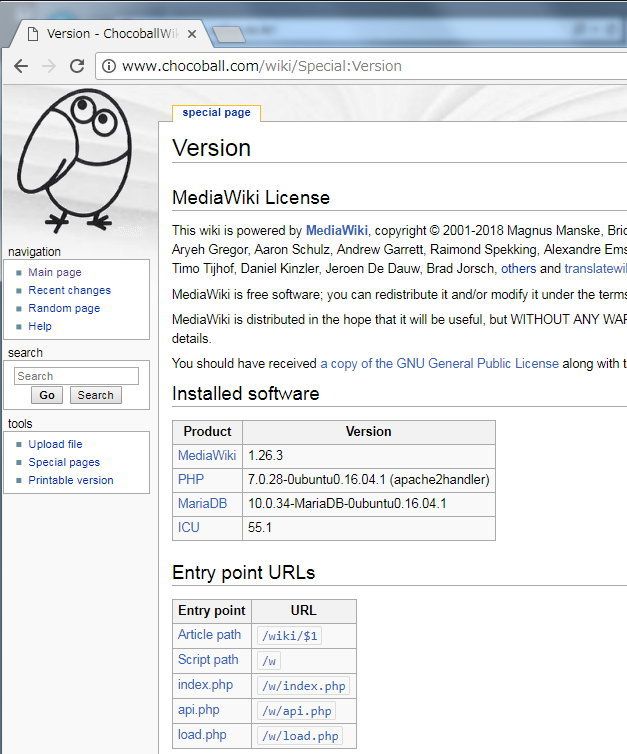This screenshot has width=627, height=754.
Task: Click the PHP version 7.0.28-0ubuntu0.16.04.1 cell
Action: (x=369, y=479)
